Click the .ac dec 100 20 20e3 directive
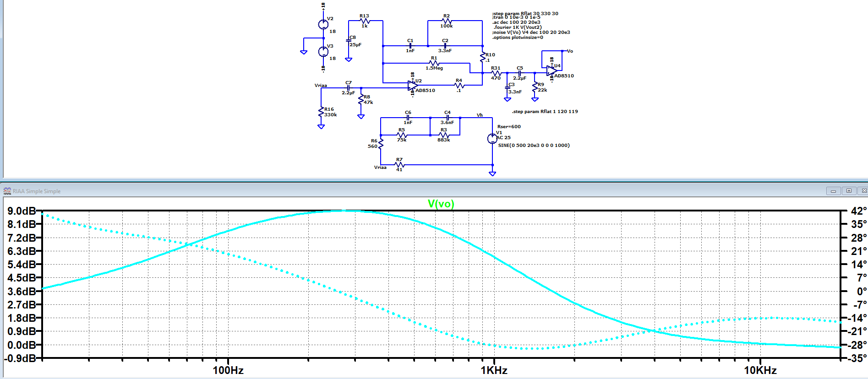This screenshot has height=379, width=868. (516, 22)
